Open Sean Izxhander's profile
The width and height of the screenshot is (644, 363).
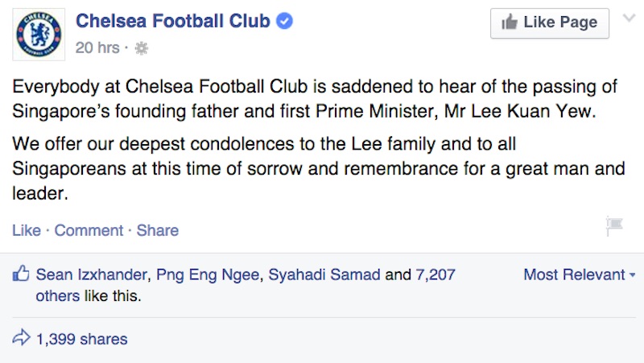[92, 274]
